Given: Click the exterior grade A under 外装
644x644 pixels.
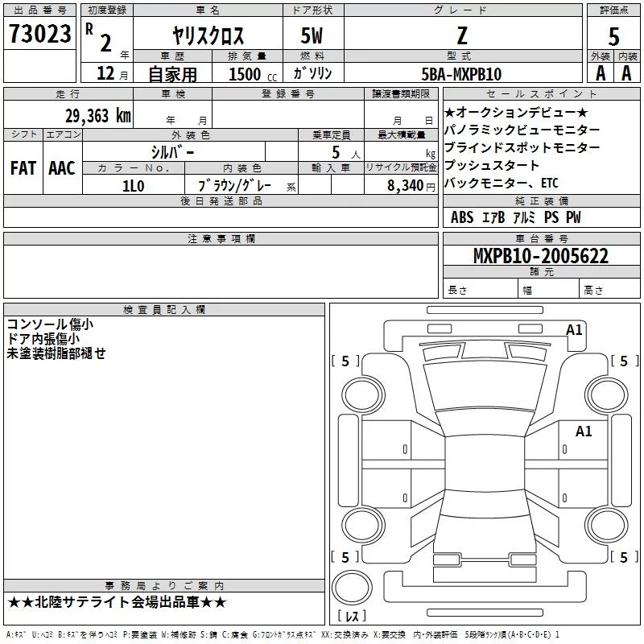Looking at the screenshot, I should (x=600, y=72).
